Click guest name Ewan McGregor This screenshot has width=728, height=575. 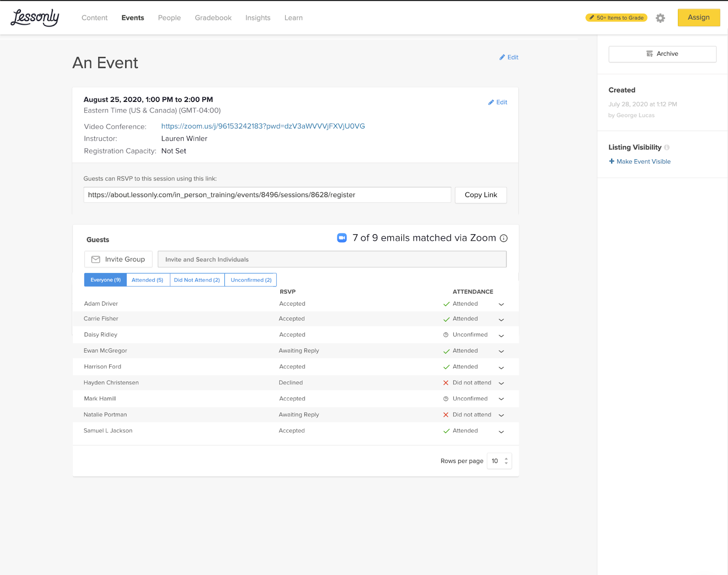[105, 351]
